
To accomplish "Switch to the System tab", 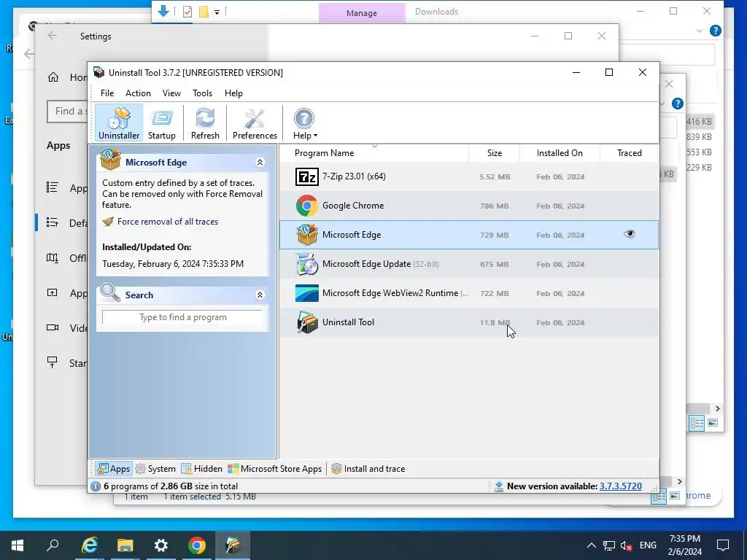I will click(x=155, y=469).
